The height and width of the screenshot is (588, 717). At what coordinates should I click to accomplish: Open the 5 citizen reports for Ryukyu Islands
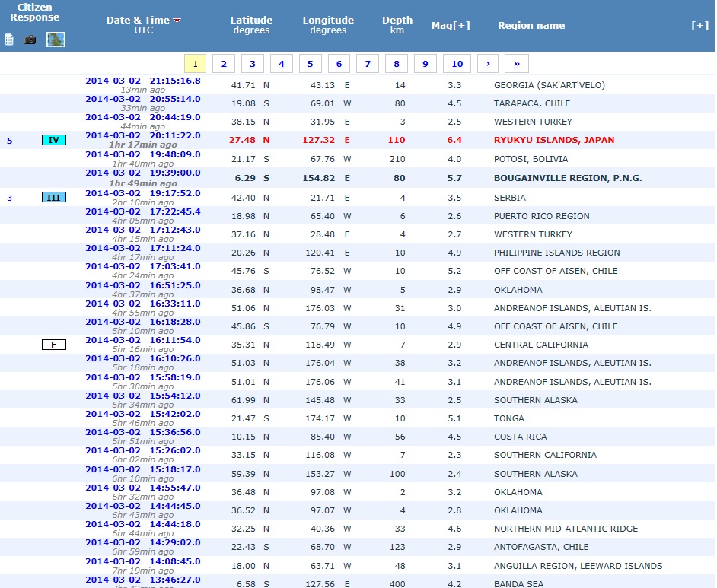click(10, 141)
